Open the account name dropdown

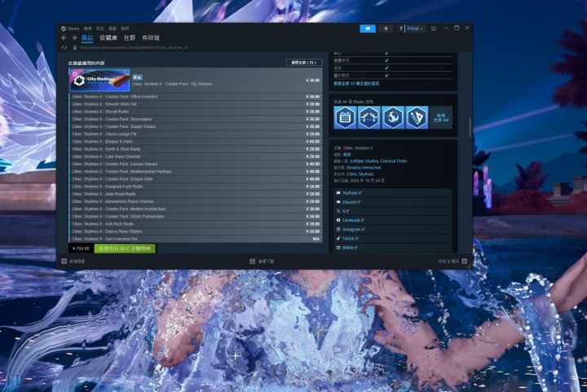click(415, 29)
